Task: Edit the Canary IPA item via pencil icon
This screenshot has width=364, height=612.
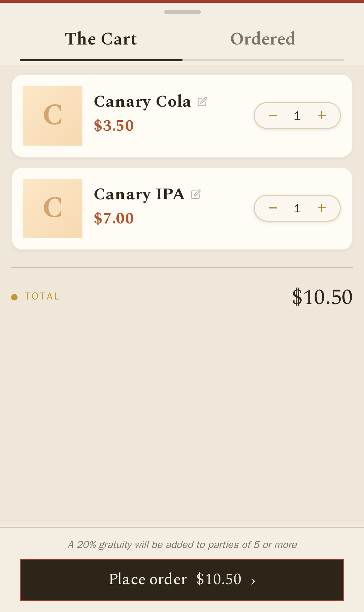Action: point(196,194)
